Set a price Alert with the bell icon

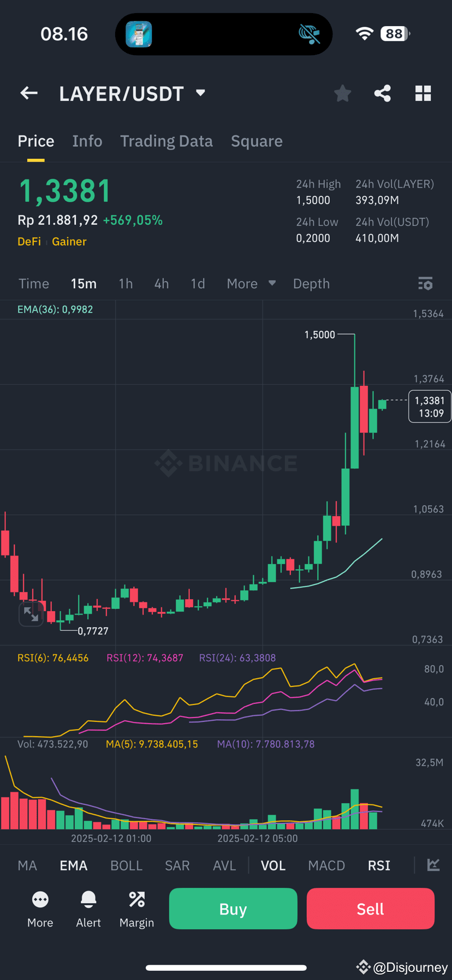[88, 899]
